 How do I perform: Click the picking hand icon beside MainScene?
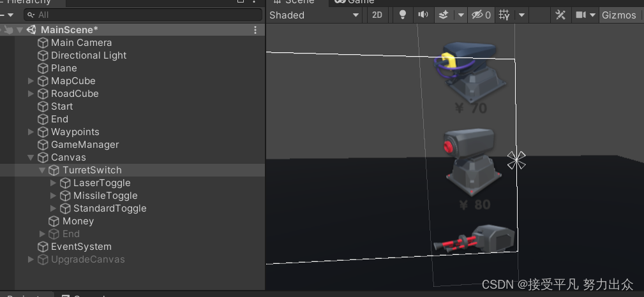point(8,30)
